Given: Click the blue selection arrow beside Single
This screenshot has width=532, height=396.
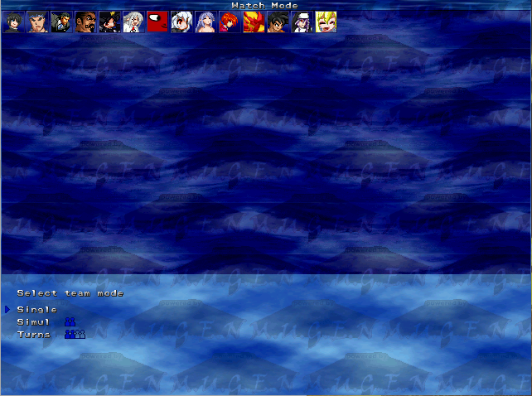Looking at the screenshot, I should (x=7, y=309).
